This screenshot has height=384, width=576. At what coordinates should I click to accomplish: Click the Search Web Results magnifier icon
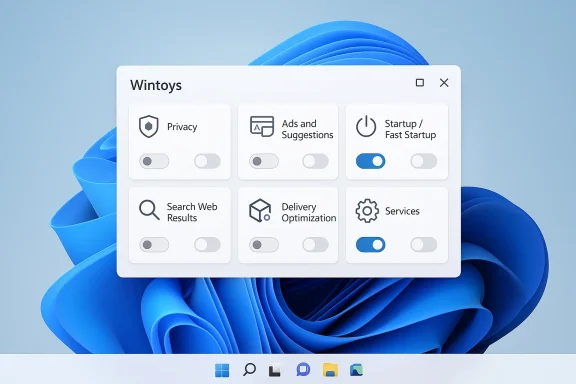pos(149,210)
